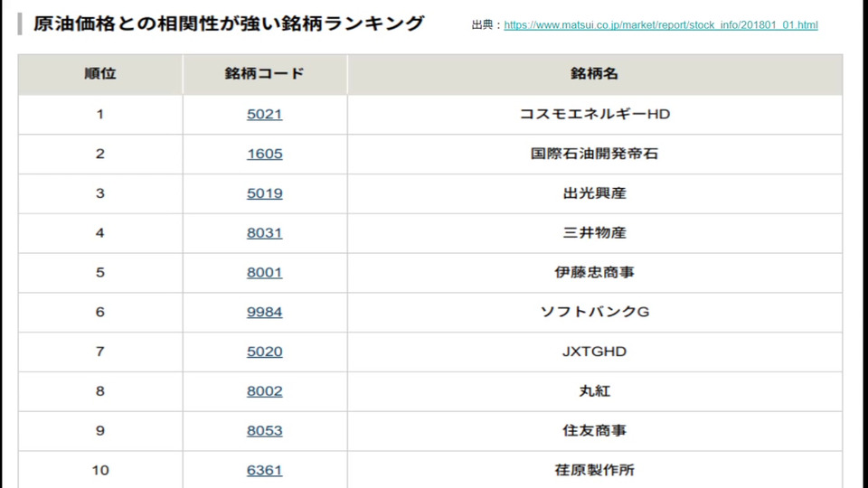Open stock code 9984 link
The image size is (868, 488).
(265, 312)
